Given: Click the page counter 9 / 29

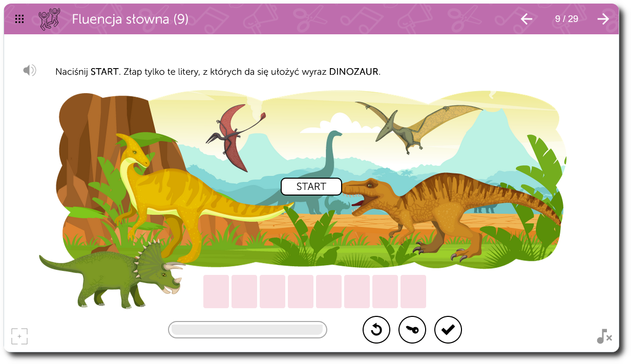Looking at the screenshot, I should tap(566, 19).
